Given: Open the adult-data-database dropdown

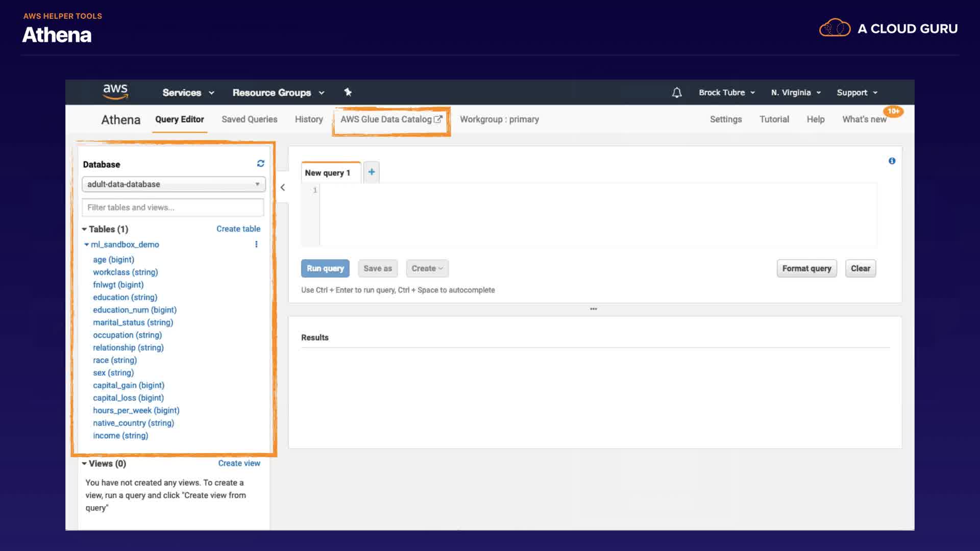Looking at the screenshot, I should click(174, 184).
